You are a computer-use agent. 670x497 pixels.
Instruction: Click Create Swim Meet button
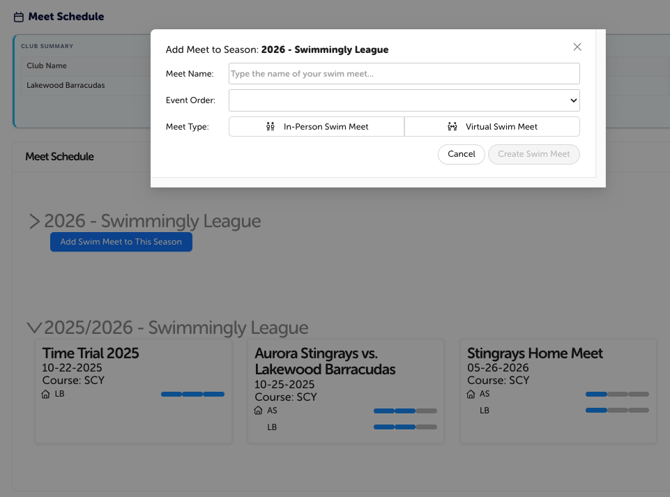(533, 154)
